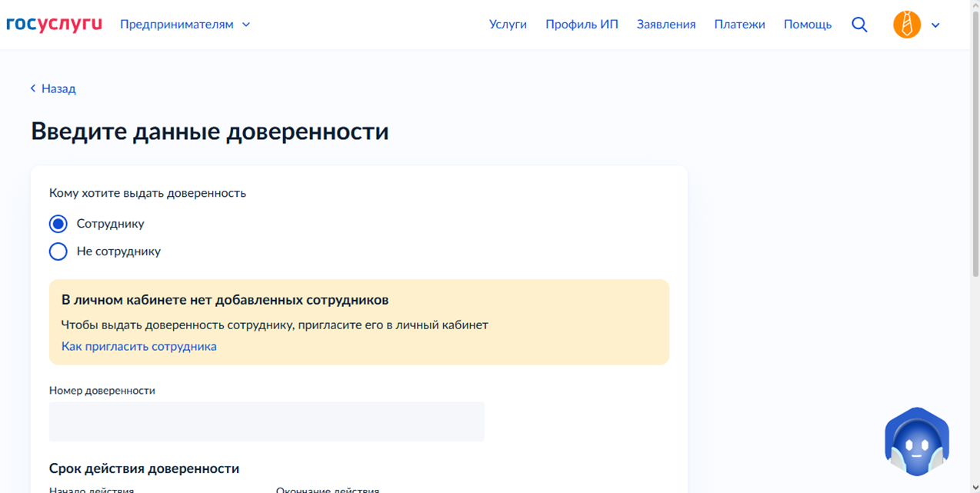
Task: Go to Профиль ИП section
Action: pos(582,25)
